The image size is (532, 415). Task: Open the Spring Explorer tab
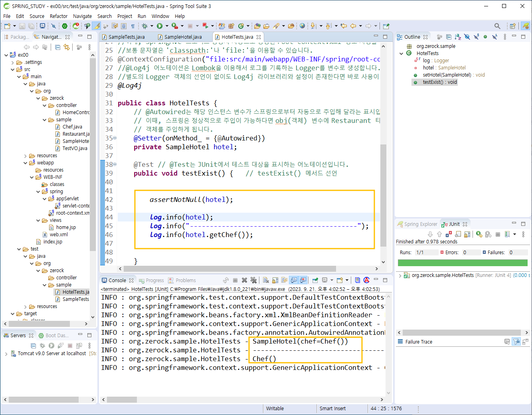[x=417, y=224]
